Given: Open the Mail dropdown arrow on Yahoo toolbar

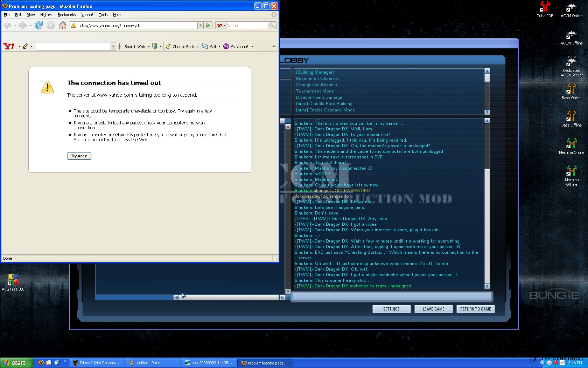Looking at the screenshot, I should [219, 46].
